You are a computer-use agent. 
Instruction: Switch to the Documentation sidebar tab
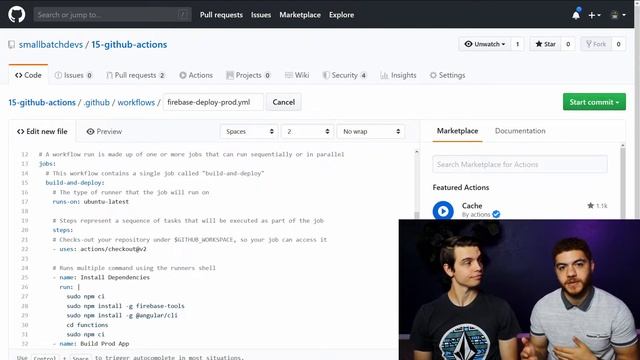pos(520,131)
